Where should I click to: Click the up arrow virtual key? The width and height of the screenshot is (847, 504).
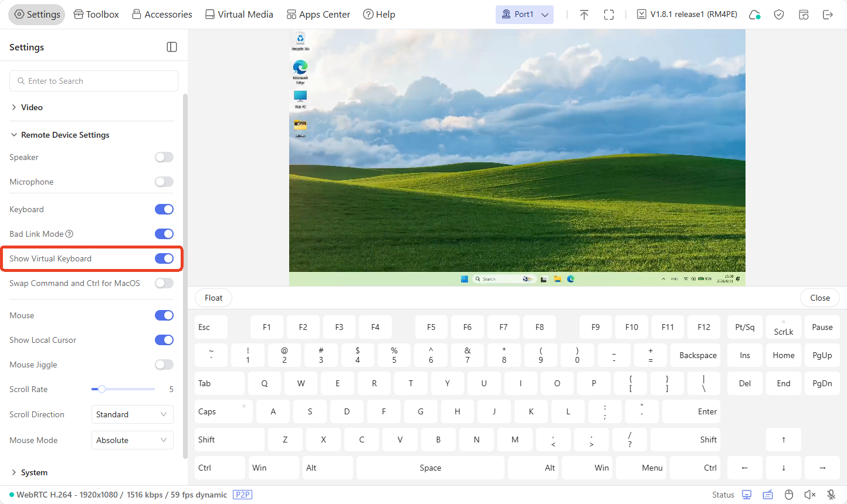coord(784,440)
